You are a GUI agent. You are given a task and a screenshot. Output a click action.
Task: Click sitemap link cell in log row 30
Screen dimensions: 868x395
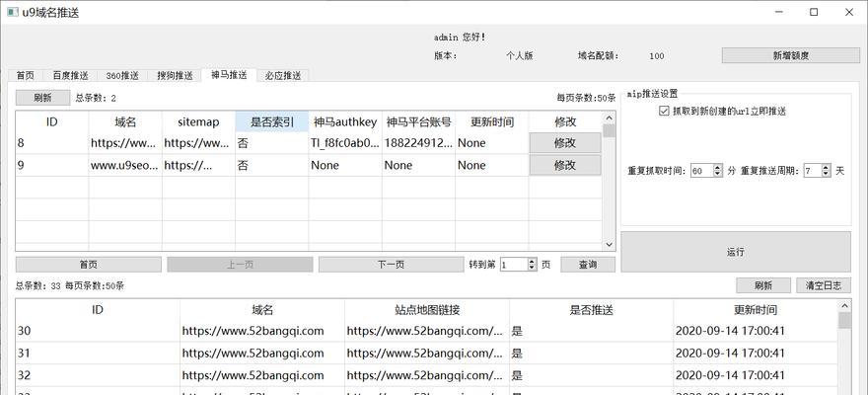[x=427, y=331]
